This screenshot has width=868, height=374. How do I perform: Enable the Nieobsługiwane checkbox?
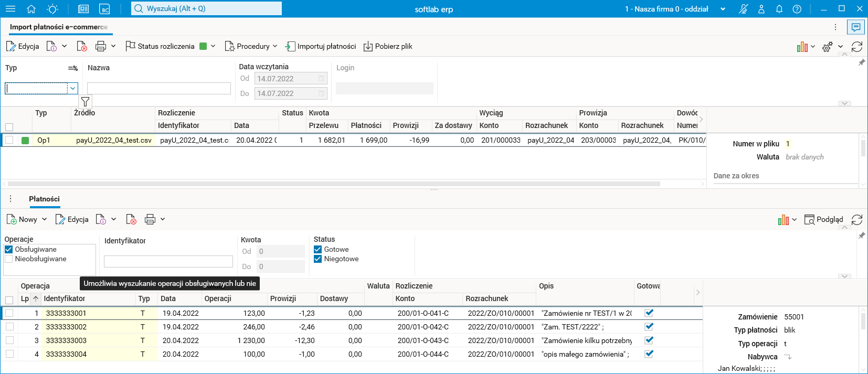[x=9, y=259]
